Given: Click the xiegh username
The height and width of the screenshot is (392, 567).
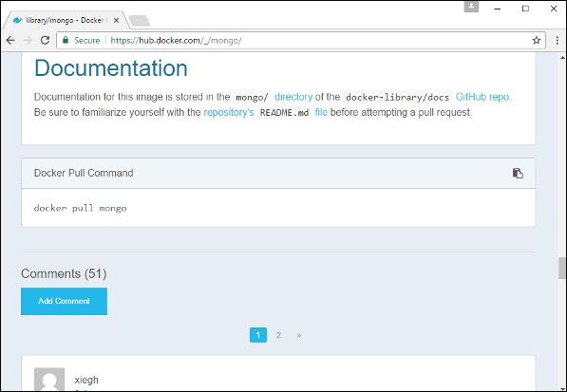Looking at the screenshot, I should tap(86, 380).
